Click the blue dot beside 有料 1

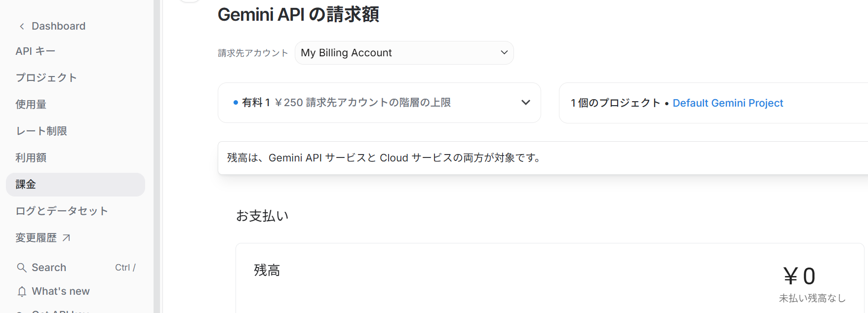236,103
